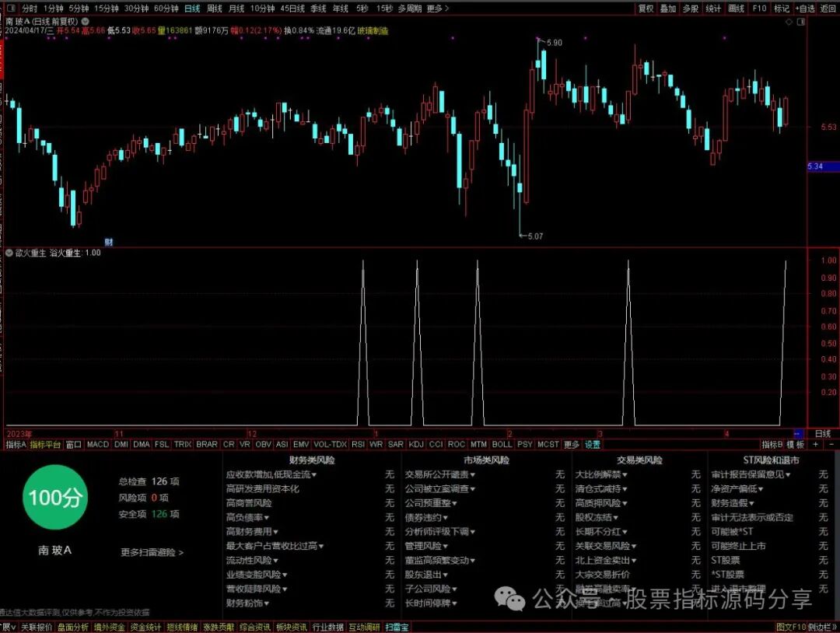Expand 高负债率 risk item
The image size is (840, 633).
point(247,517)
